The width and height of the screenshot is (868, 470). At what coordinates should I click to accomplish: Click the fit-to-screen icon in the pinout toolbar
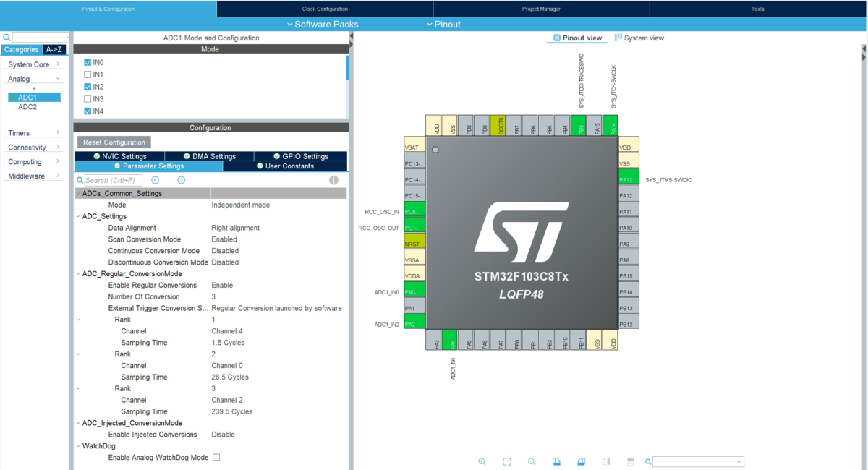(x=507, y=461)
